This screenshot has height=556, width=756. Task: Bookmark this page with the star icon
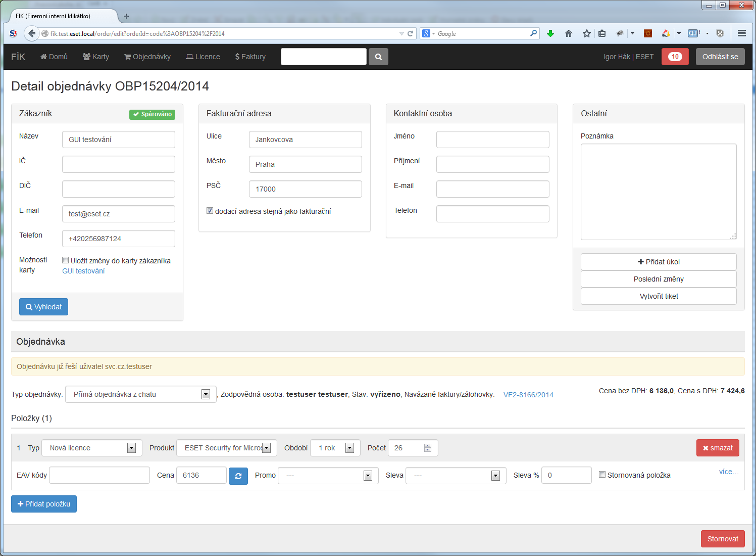tap(586, 33)
